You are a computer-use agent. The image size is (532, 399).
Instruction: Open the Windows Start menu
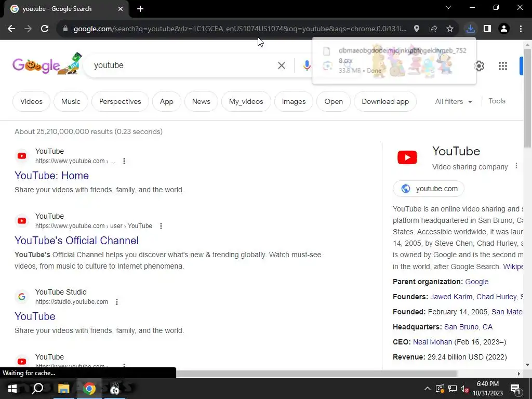(x=12, y=389)
